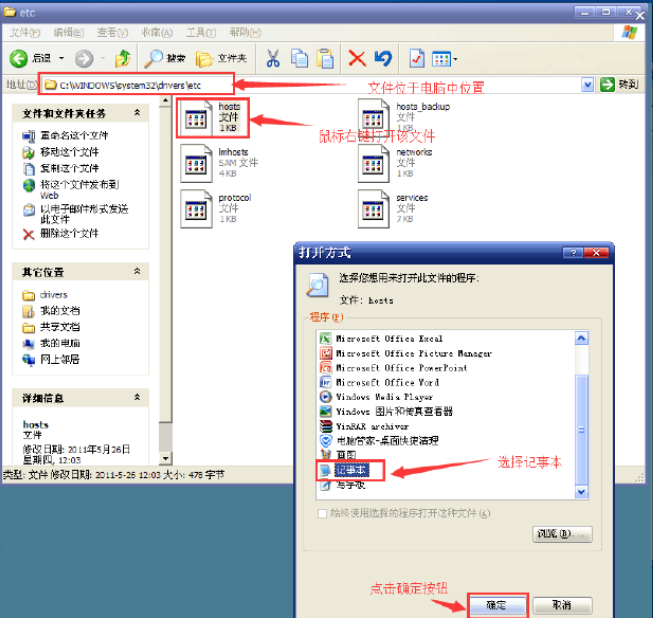
Task: Select the hosts file icon
Action: (x=196, y=118)
